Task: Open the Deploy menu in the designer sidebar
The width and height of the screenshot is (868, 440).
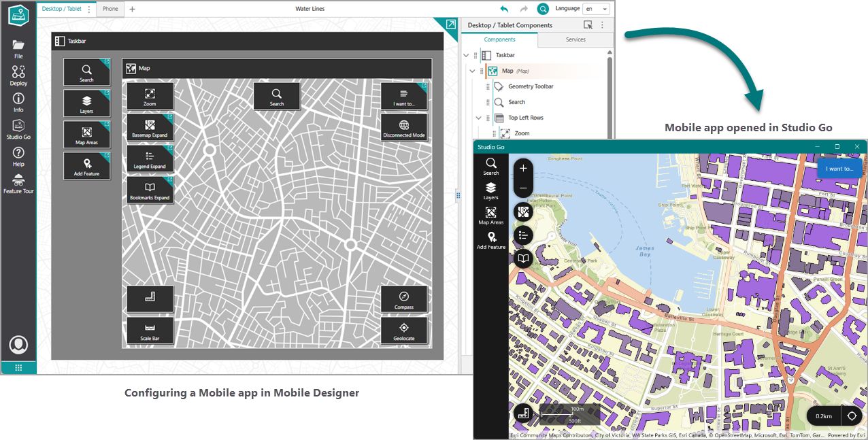Action: pos(18,75)
